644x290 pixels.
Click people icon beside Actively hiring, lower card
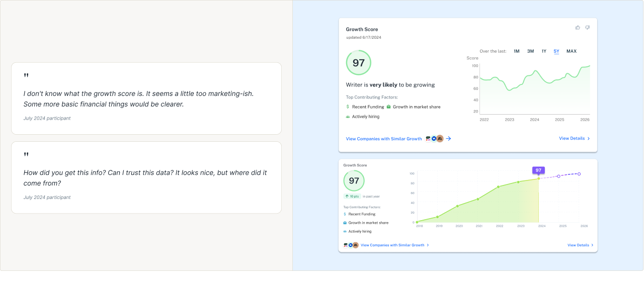click(345, 232)
